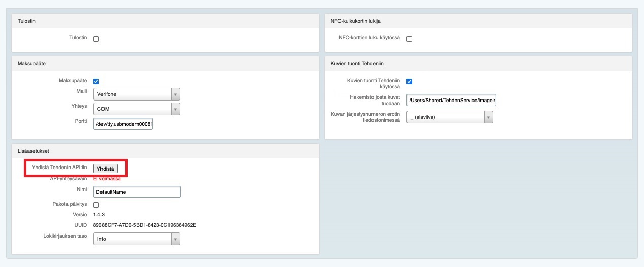Disable Kuvien tuonti Tehdeniin käytössä checkbox
644x267 pixels.
tap(409, 81)
